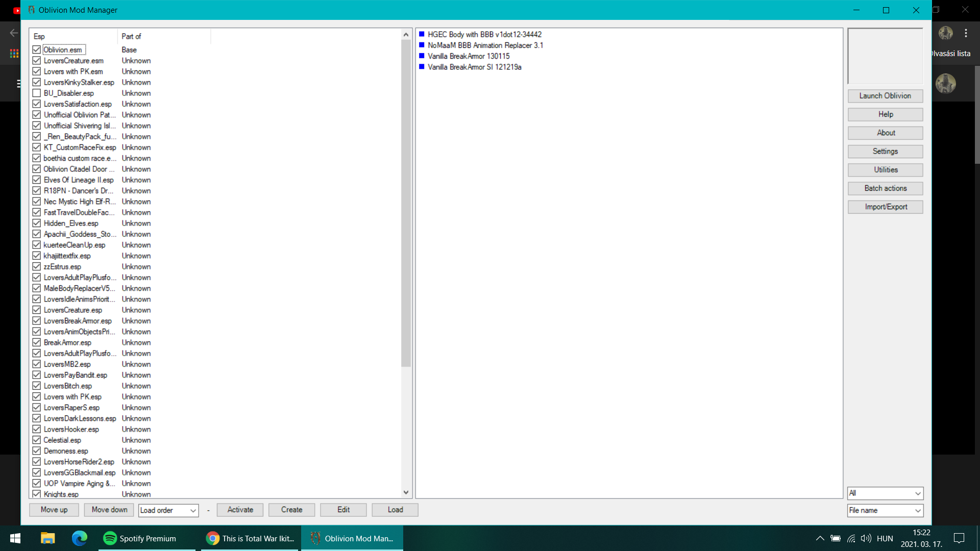Click Oblivion Mod Manager taskbar item

click(x=352, y=538)
